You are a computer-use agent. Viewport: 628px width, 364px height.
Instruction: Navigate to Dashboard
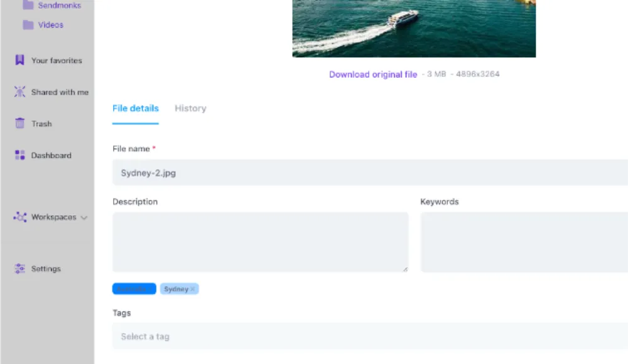tap(51, 156)
